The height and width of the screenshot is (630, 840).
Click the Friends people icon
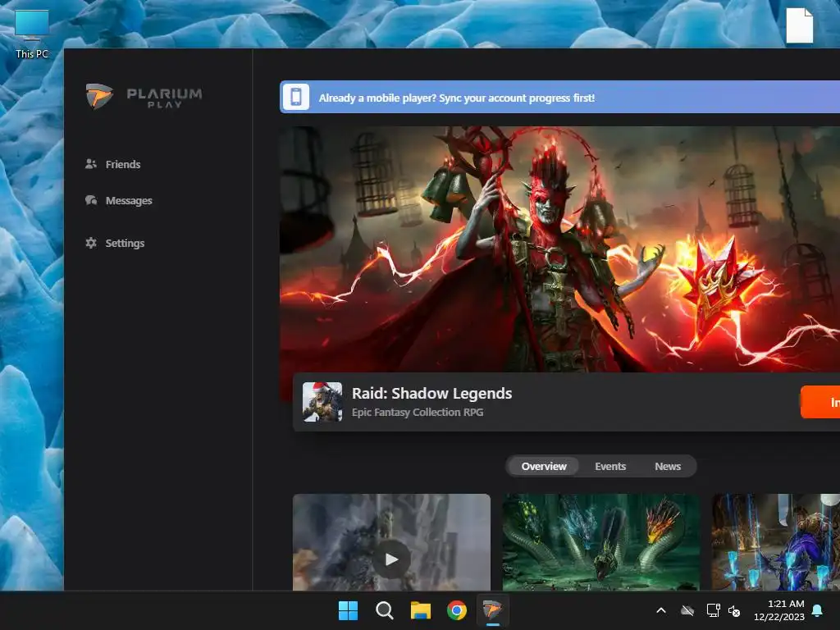click(91, 164)
